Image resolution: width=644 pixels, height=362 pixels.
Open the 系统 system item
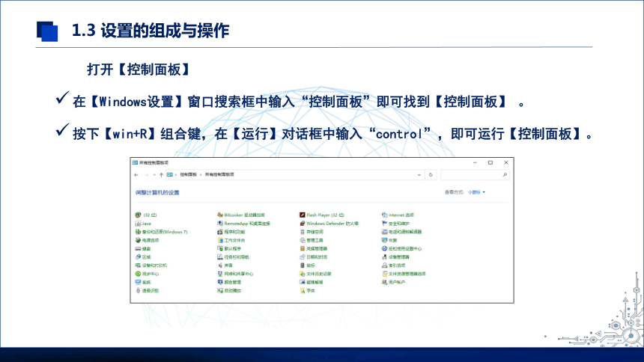pyautogui.click(x=142, y=283)
